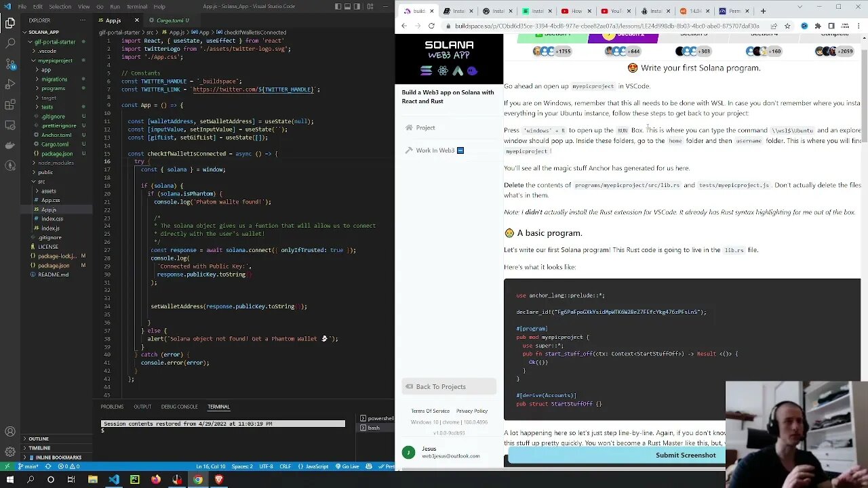
Task: Expand the migrations folder
Action: (x=54, y=79)
